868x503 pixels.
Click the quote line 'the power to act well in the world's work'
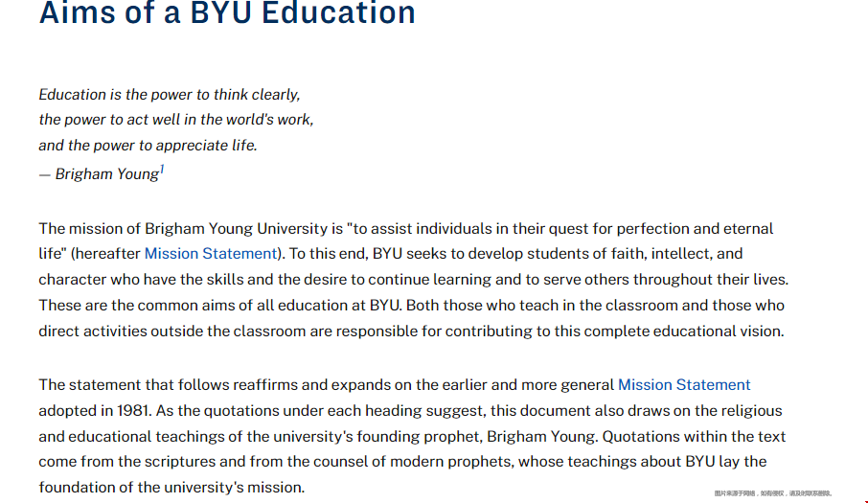click(x=176, y=120)
